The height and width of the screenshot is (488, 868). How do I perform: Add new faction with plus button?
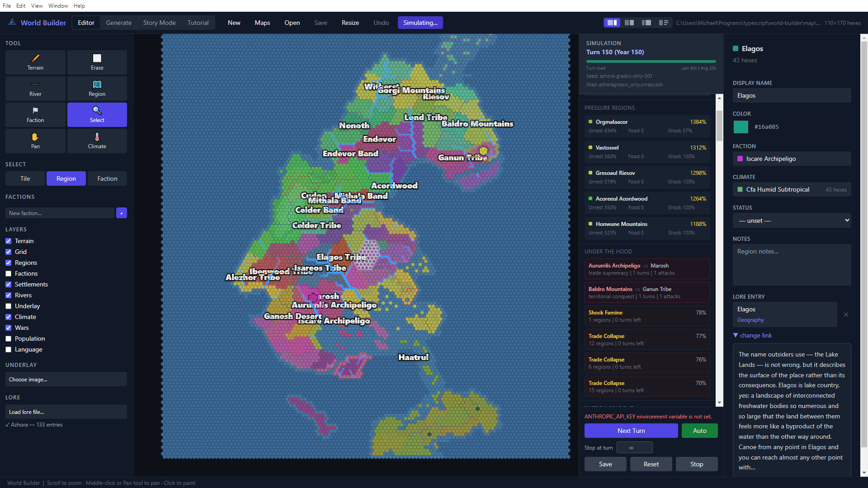coord(122,213)
